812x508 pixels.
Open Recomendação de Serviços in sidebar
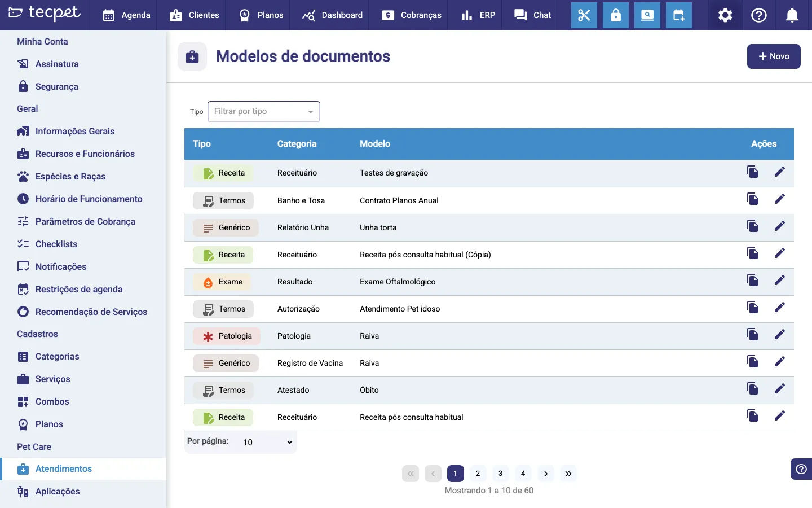pos(83,312)
